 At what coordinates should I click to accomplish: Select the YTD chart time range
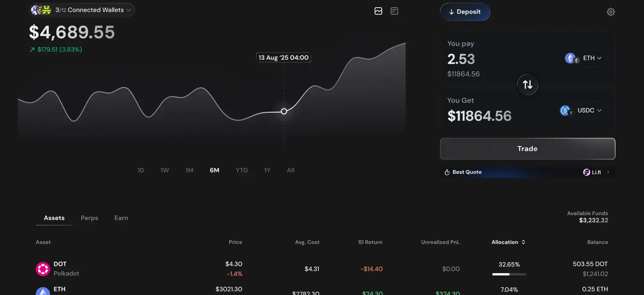tap(242, 170)
